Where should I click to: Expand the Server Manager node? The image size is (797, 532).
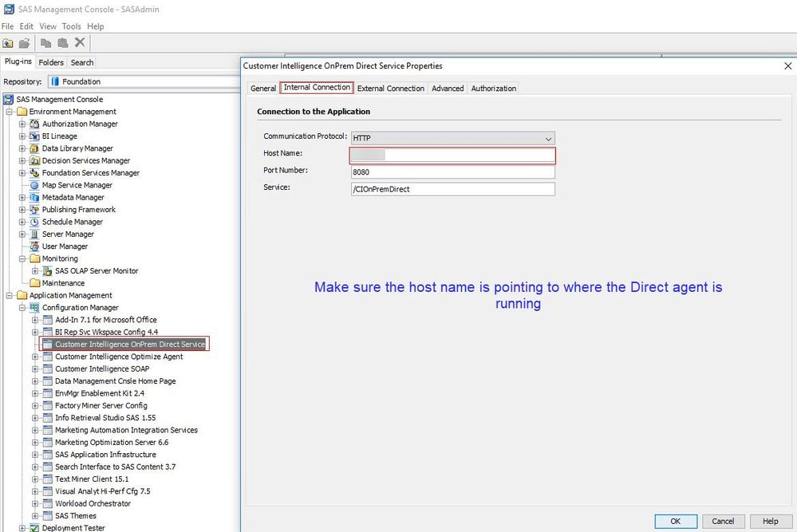(22, 234)
